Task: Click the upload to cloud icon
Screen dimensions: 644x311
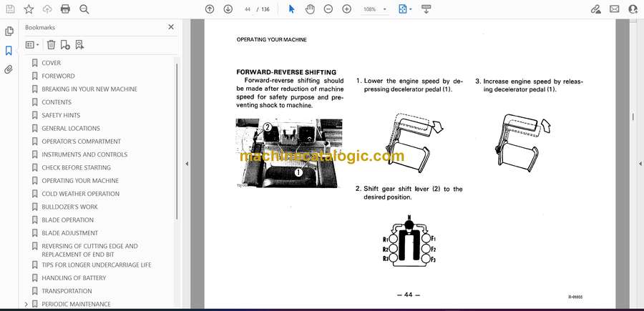Action: 47,9
